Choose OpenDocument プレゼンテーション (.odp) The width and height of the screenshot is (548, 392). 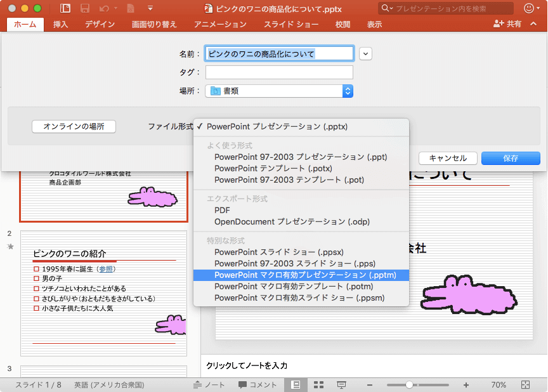click(x=301, y=222)
